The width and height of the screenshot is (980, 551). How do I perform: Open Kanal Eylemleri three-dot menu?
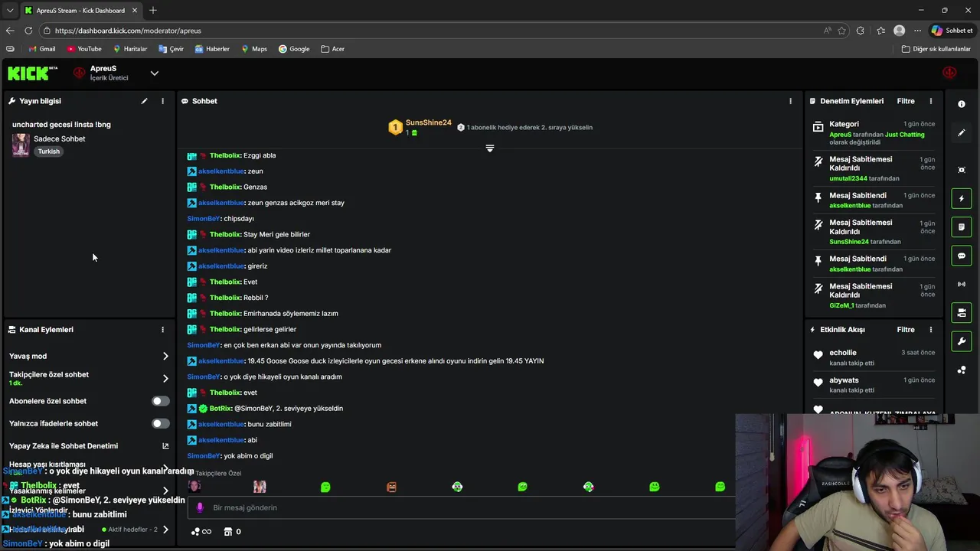pos(162,330)
